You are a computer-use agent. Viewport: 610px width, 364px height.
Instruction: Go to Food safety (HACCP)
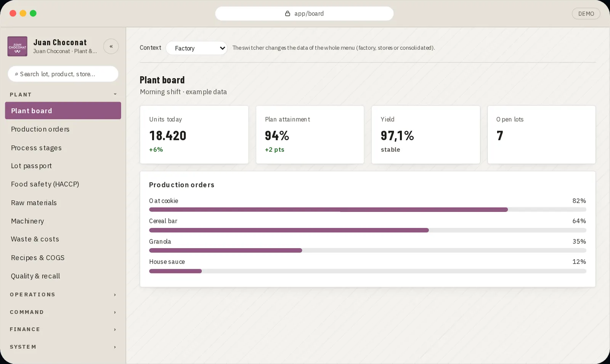63,184
